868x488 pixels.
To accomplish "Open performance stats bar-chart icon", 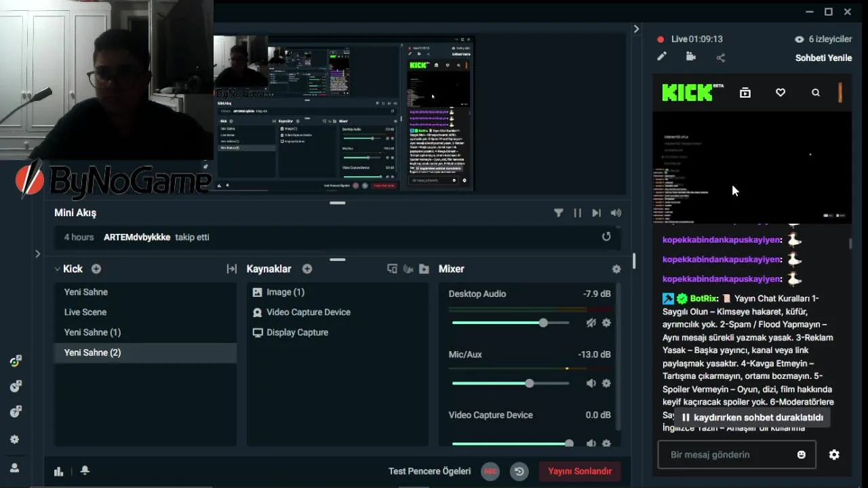I will tap(59, 471).
